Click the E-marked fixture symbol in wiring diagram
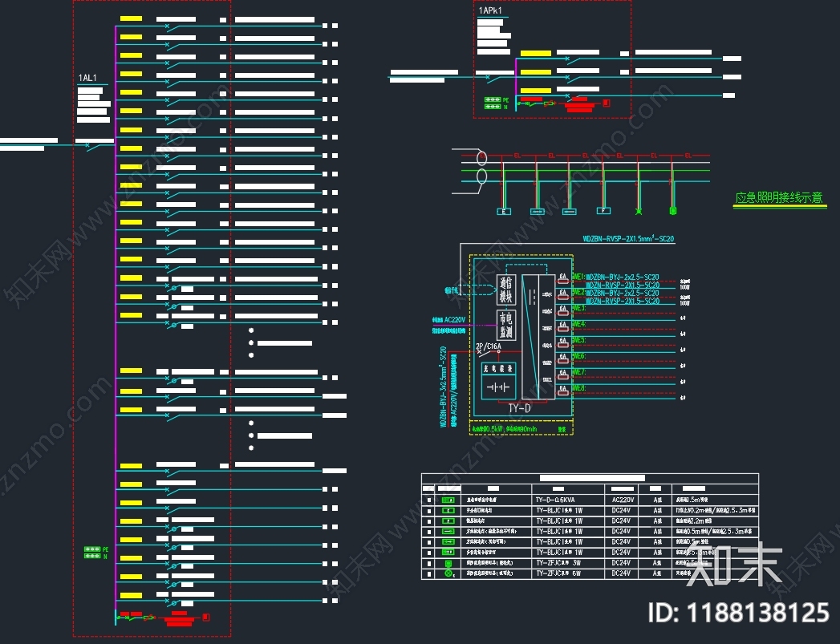The width and height of the screenshot is (840, 644). click(504, 212)
